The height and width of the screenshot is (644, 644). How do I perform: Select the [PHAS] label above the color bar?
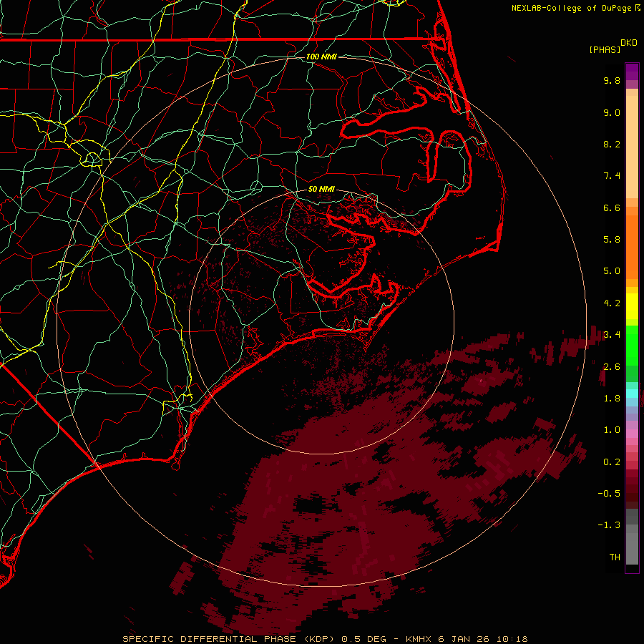pos(605,49)
